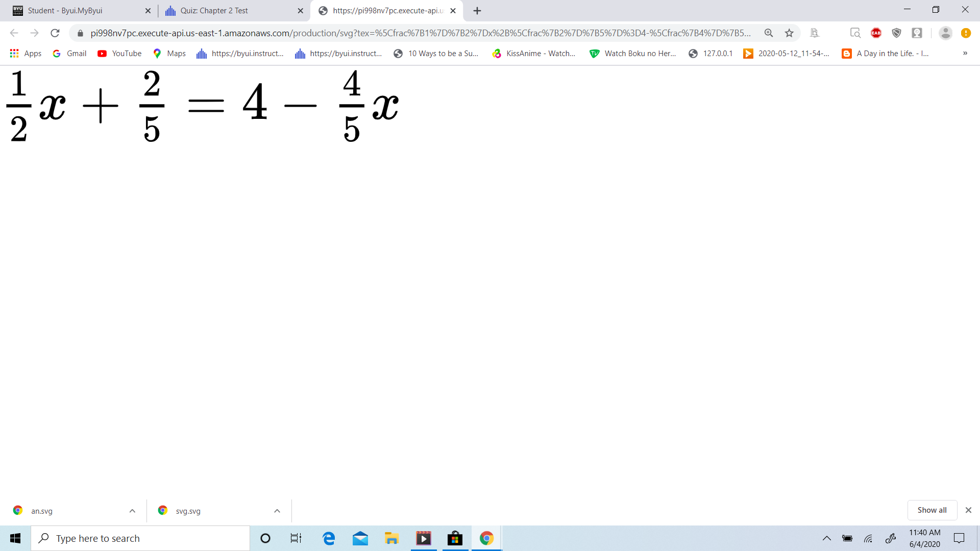Open the shield privacy extension
The width and height of the screenshot is (980, 551).
897,33
